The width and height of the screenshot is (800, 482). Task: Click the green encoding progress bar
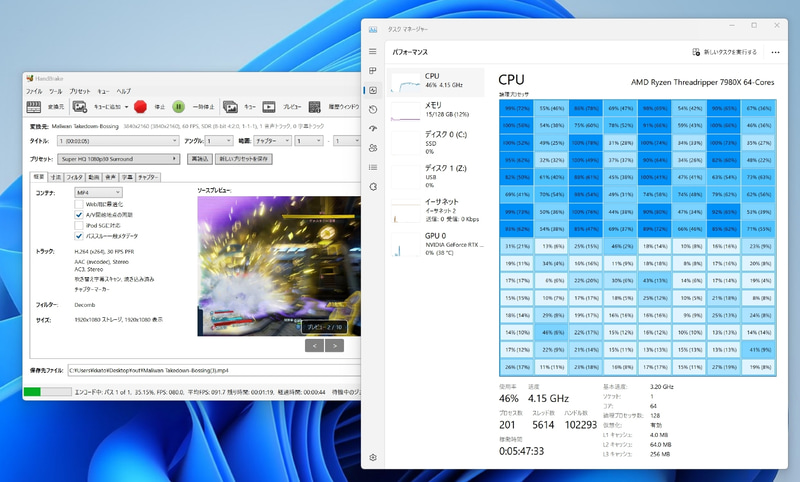[47, 392]
